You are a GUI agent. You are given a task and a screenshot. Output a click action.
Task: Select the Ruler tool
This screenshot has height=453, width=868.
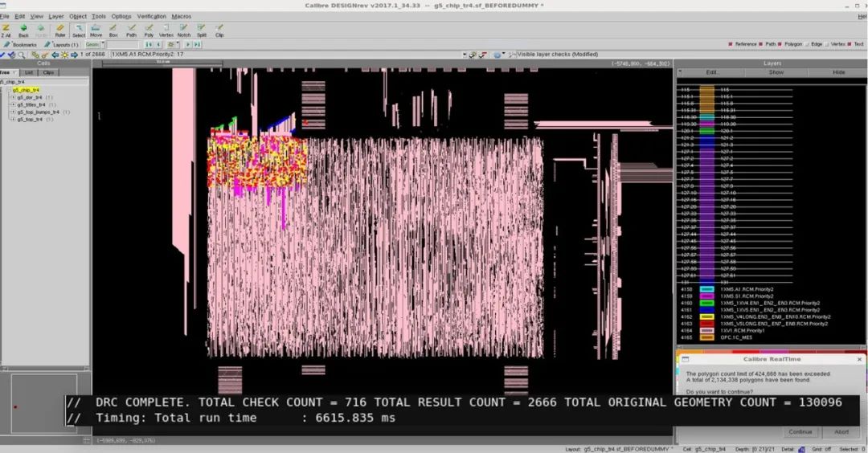click(x=60, y=30)
